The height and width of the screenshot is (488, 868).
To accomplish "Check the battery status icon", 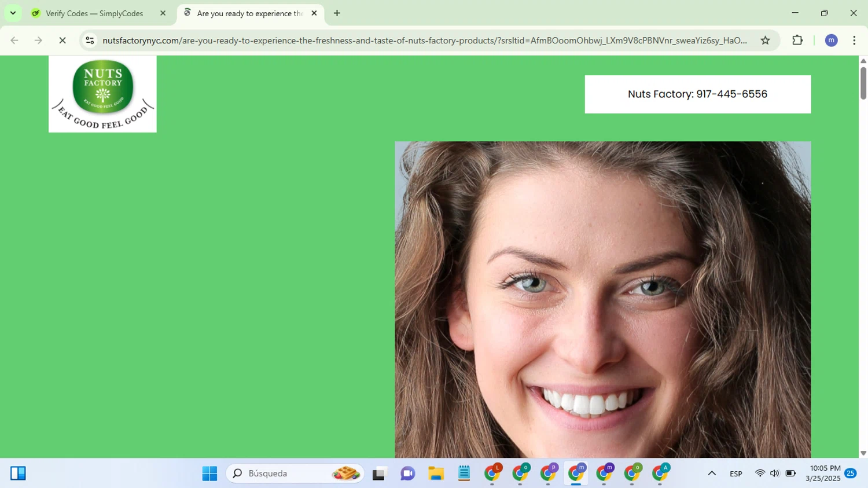I will tap(790, 474).
